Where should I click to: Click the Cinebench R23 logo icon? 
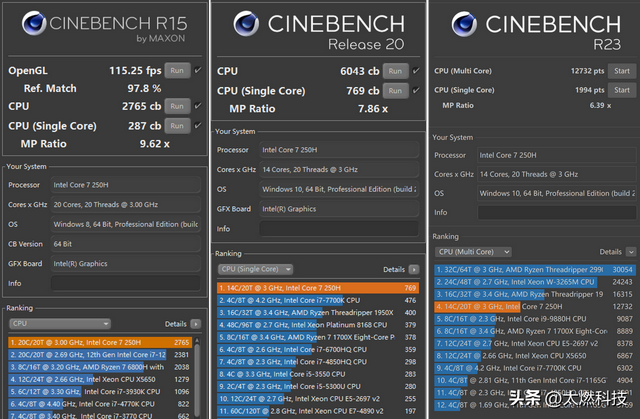[x=464, y=24]
